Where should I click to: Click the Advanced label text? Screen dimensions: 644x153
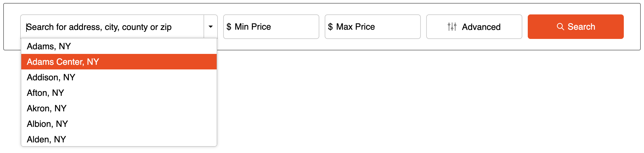(481, 27)
